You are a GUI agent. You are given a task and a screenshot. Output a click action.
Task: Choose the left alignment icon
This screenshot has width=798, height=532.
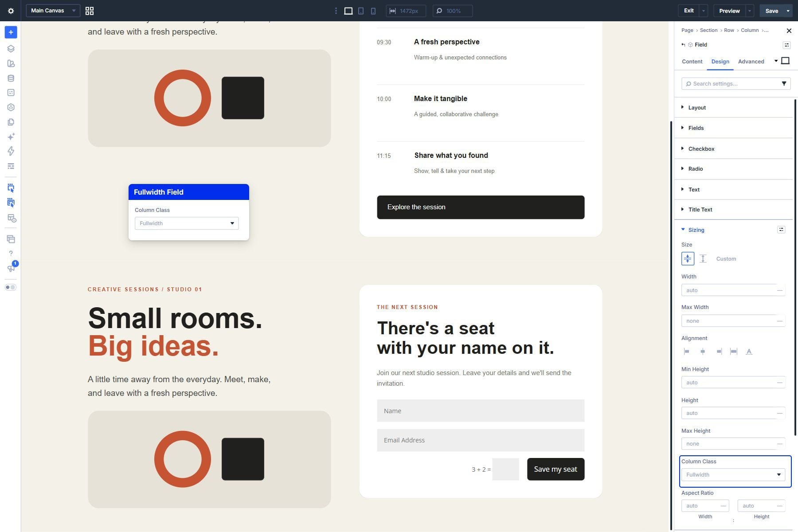click(x=687, y=352)
